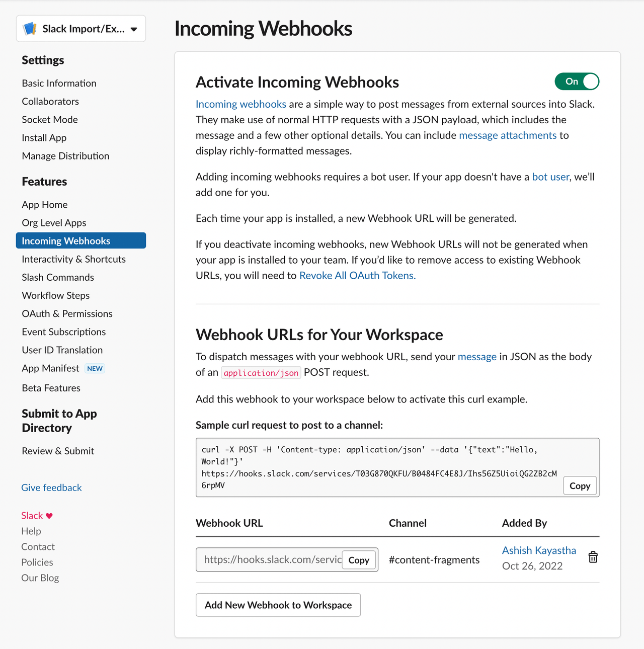Select Incoming Webhooks sidebar item
This screenshot has width=644, height=649.
(81, 240)
